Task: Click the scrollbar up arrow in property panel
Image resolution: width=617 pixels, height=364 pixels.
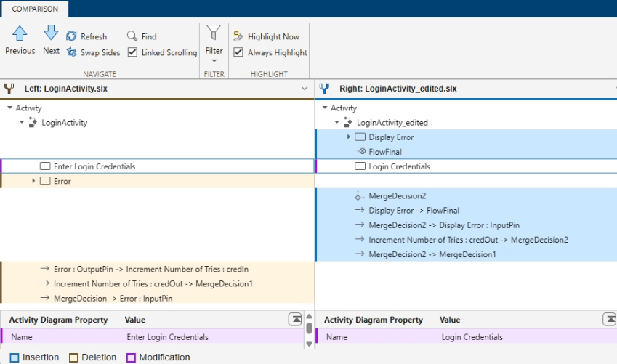Action: [310, 316]
